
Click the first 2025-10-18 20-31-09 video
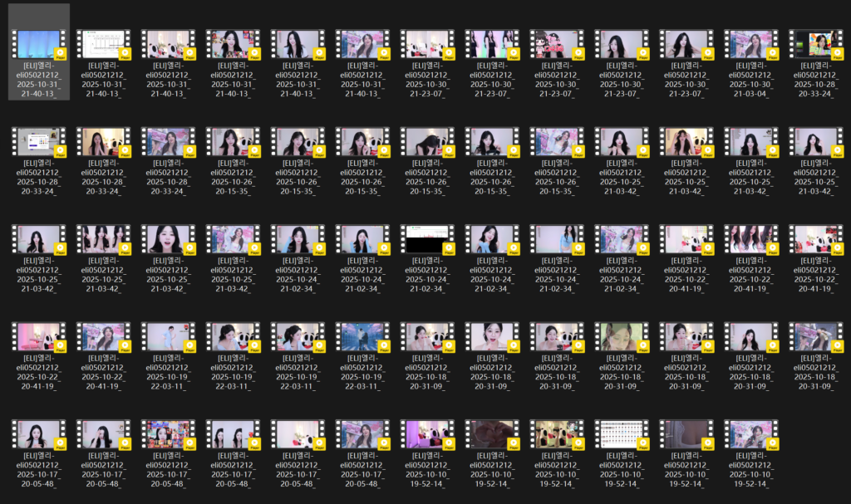pyautogui.click(x=426, y=336)
